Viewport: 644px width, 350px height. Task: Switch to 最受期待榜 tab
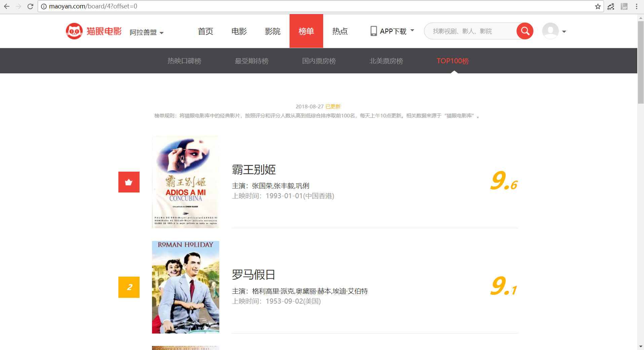click(252, 61)
